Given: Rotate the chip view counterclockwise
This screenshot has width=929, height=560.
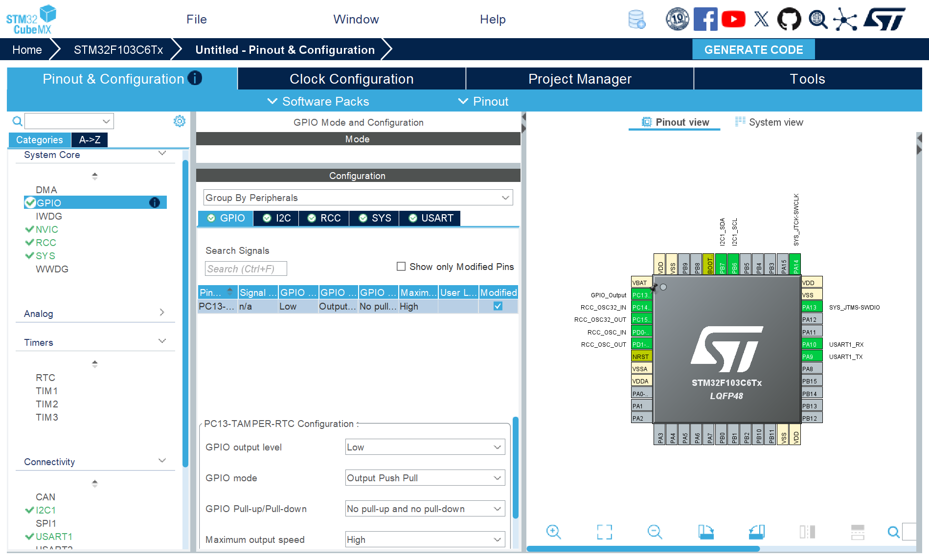Looking at the screenshot, I should pos(757,532).
